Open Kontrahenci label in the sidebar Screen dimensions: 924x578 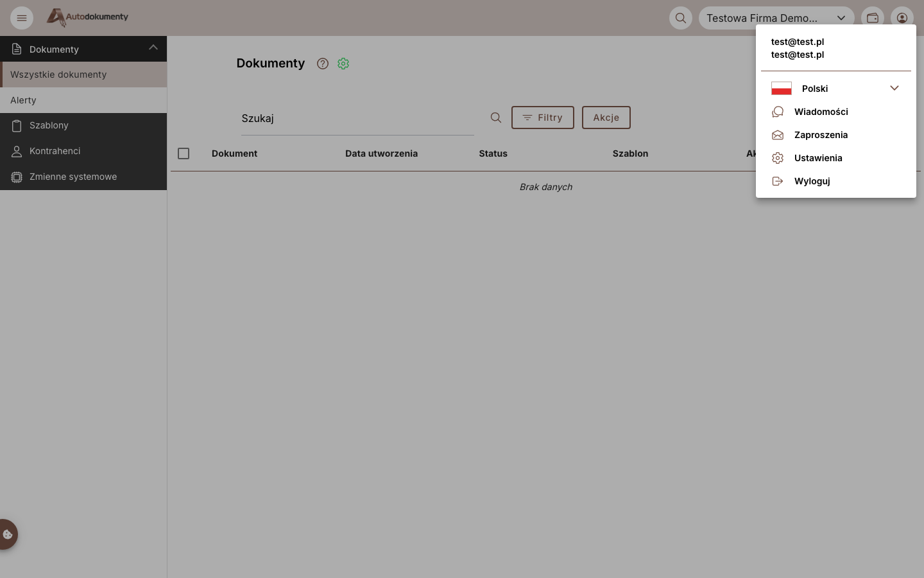[55, 151]
